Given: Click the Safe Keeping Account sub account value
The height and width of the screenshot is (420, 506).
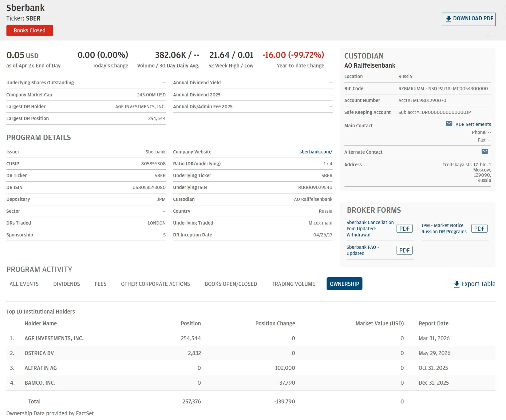Looking at the screenshot, I should 435,112.
